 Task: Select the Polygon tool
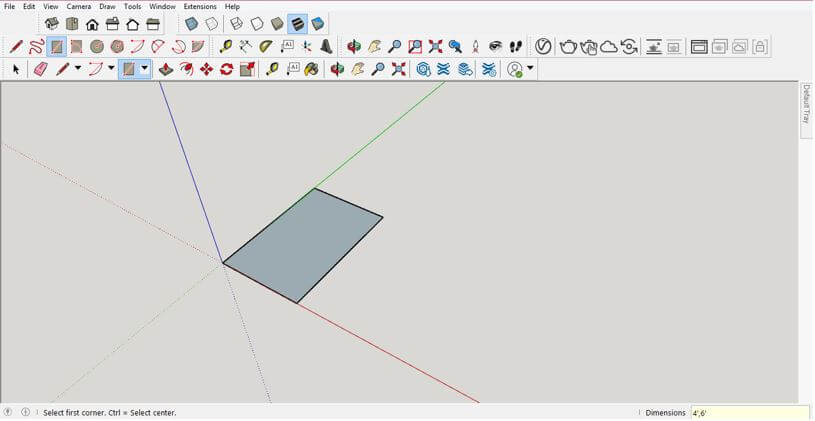[x=117, y=47]
